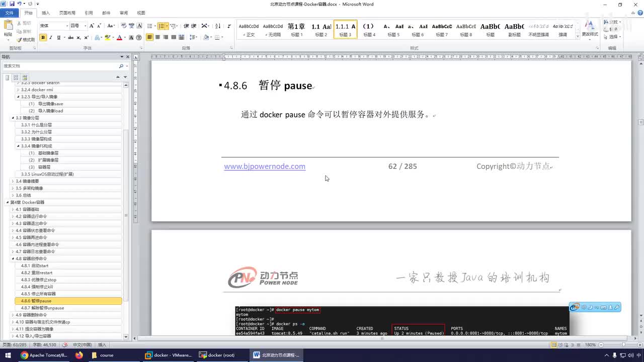The width and height of the screenshot is (644, 362).
Task: Click the multilevel list icon
Action: coord(174,26)
